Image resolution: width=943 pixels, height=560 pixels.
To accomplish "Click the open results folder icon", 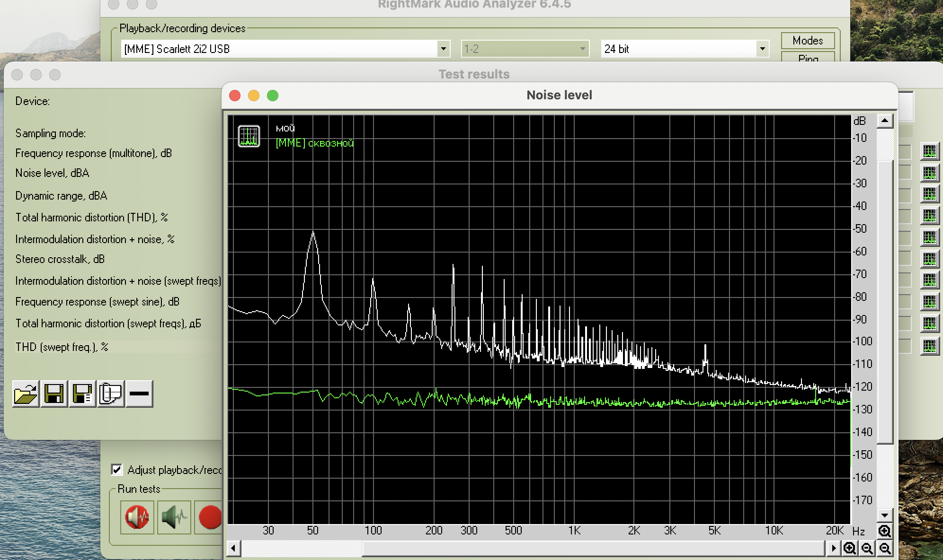I will [x=26, y=394].
